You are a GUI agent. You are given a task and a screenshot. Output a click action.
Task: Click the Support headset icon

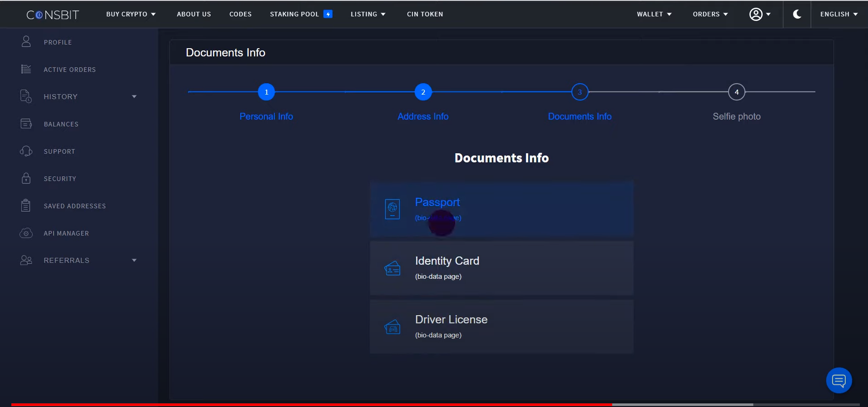tap(26, 151)
